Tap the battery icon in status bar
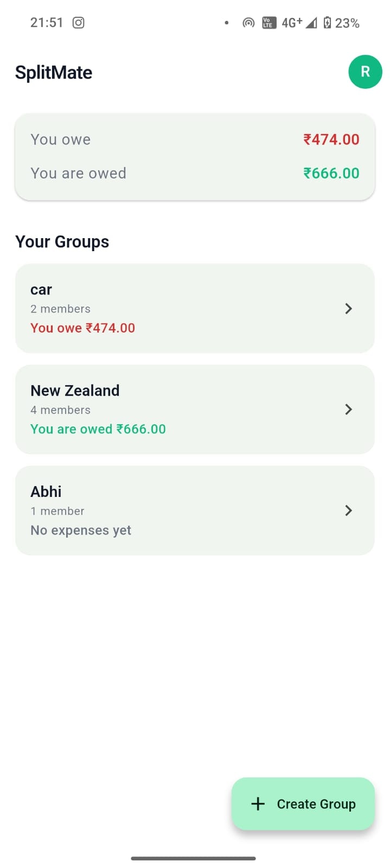This screenshot has width=390, height=868. click(x=327, y=23)
